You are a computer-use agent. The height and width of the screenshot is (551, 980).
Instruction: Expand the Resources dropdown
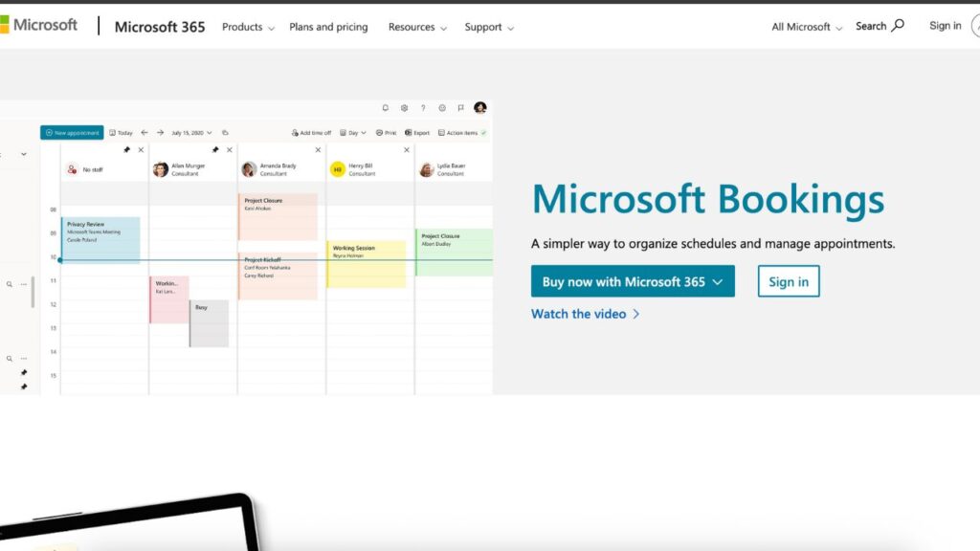point(417,27)
